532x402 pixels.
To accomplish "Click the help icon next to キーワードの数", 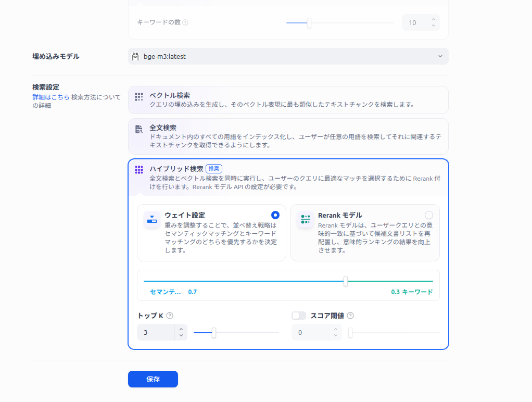I will pos(185,22).
